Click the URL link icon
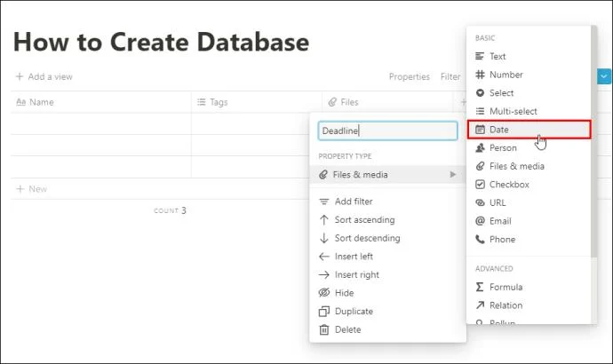The height and width of the screenshot is (364, 613). 480,202
